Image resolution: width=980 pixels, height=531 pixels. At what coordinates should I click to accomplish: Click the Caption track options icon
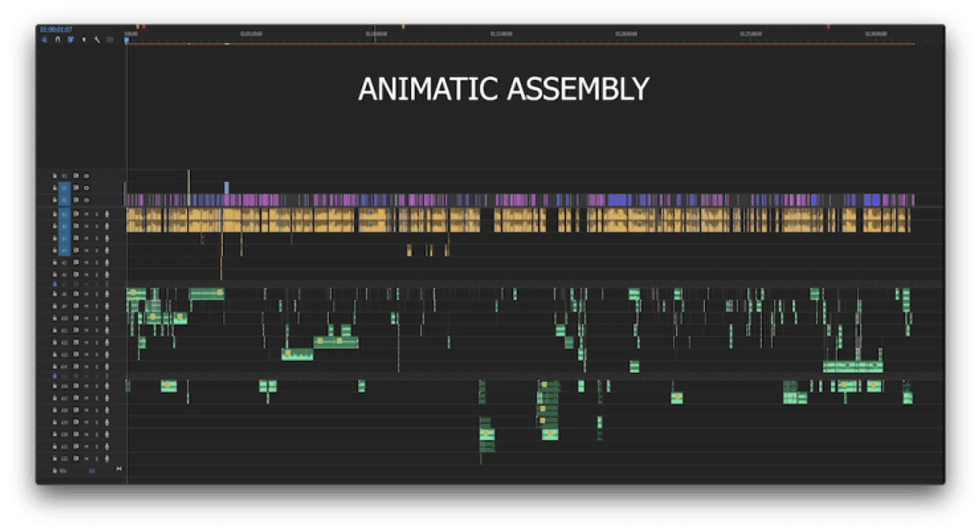point(110,39)
